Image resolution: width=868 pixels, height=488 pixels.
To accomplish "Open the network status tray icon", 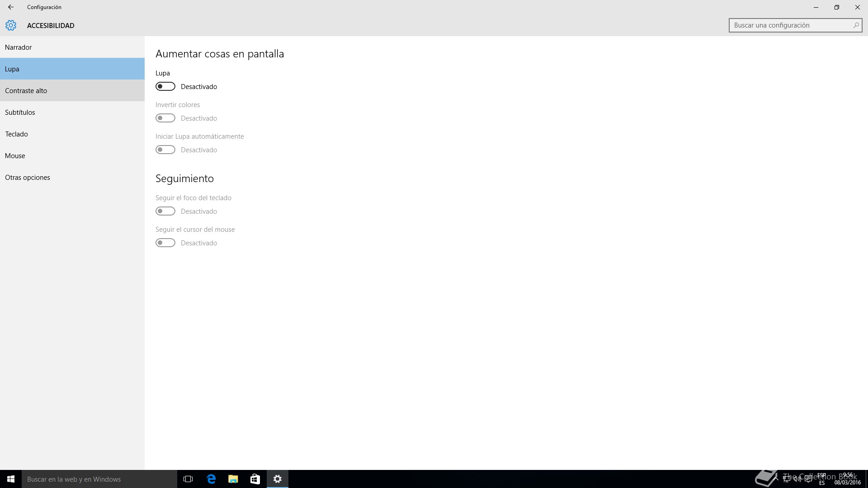I will (x=787, y=479).
